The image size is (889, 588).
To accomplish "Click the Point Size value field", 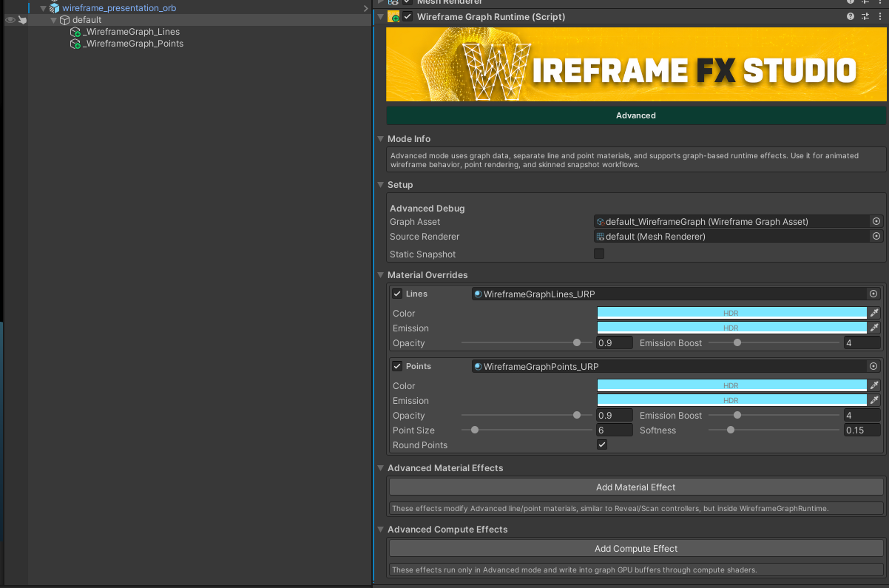I will coord(615,430).
